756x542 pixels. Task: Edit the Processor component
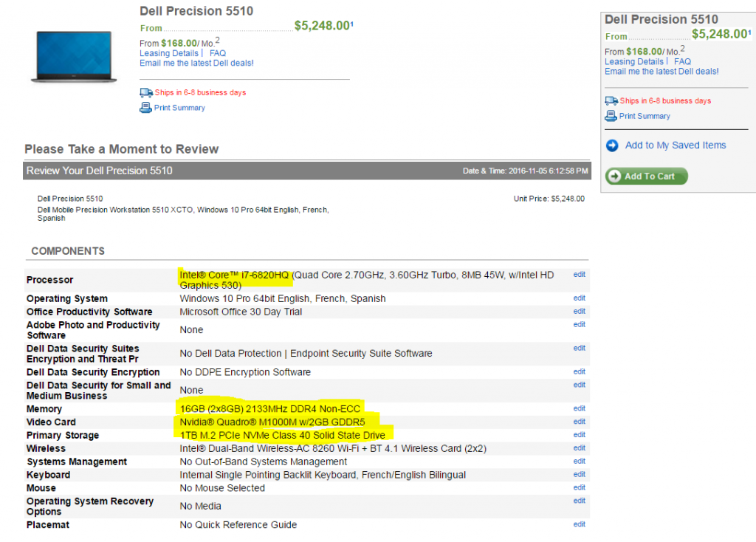coord(579,275)
